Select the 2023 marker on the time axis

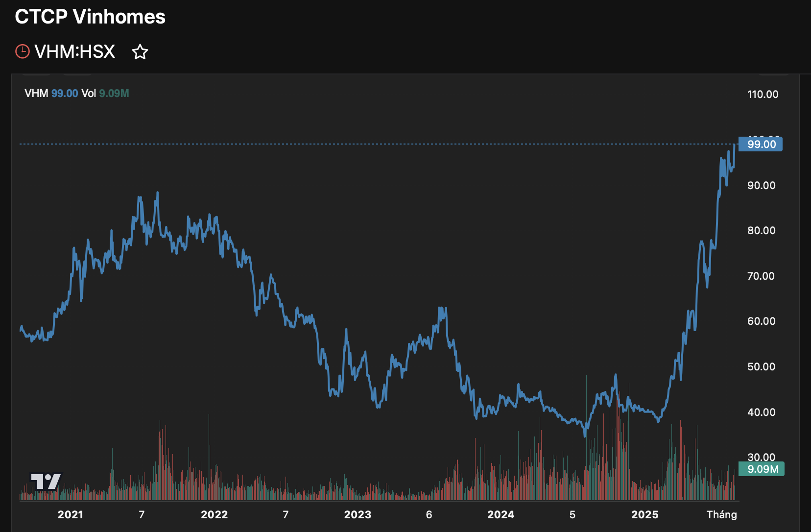click(x=358, y=514)
